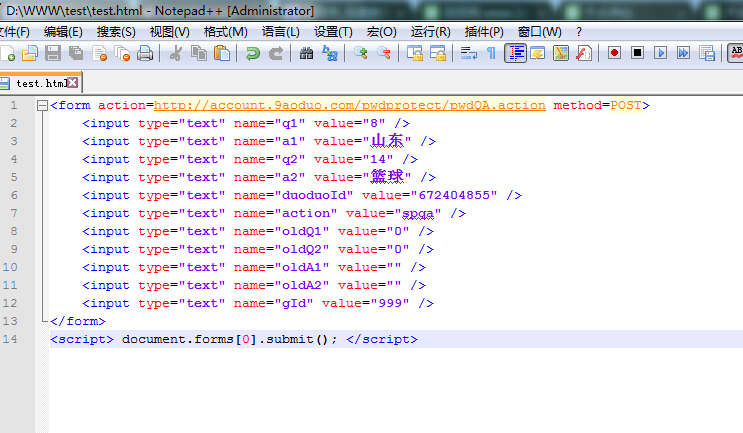Undo last edit with green arrow
743x433 pixels.
click(x=253, y=53)
